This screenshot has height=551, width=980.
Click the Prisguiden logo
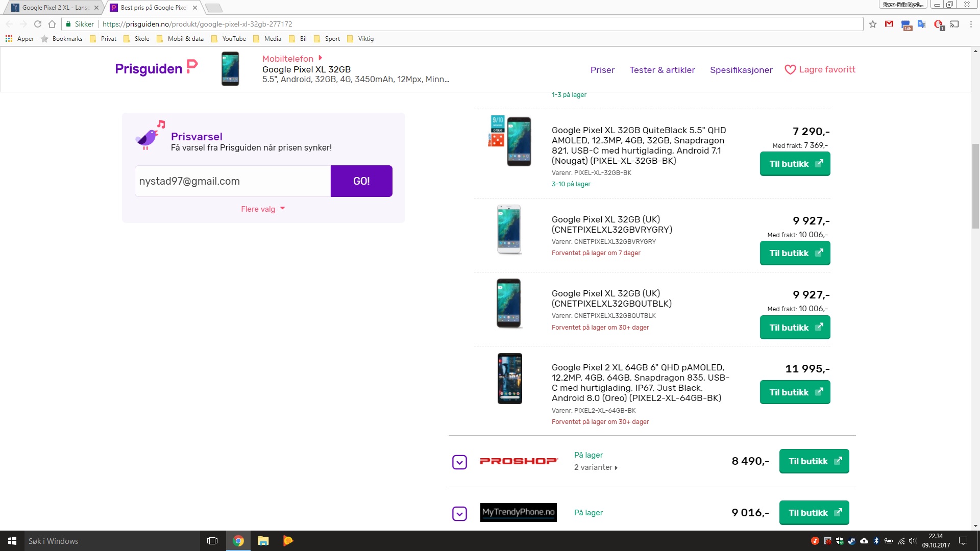coord(156,68)
